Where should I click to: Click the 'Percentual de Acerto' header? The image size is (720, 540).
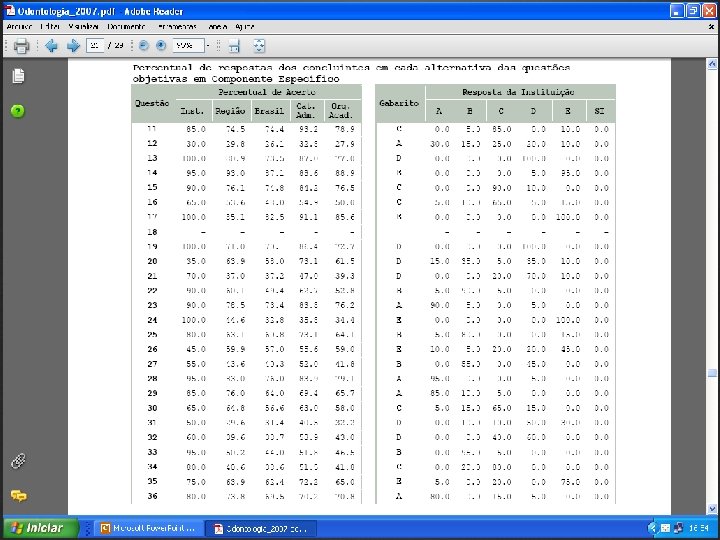click(267, 92)
